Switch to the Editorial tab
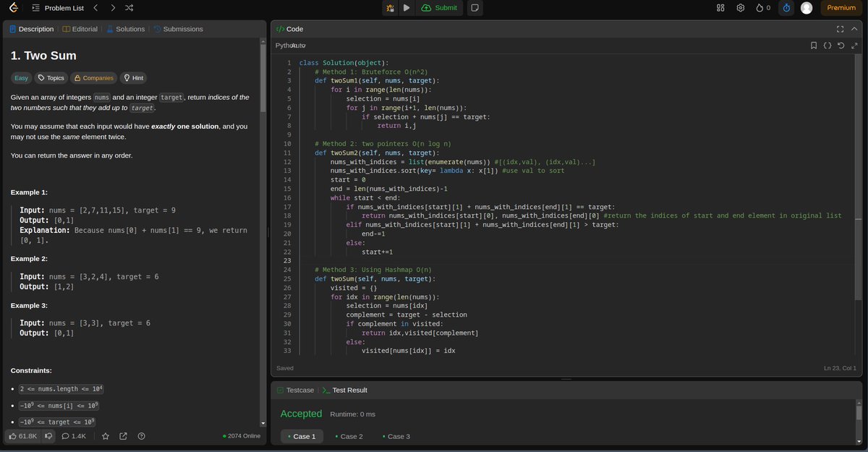 (80, 29)
